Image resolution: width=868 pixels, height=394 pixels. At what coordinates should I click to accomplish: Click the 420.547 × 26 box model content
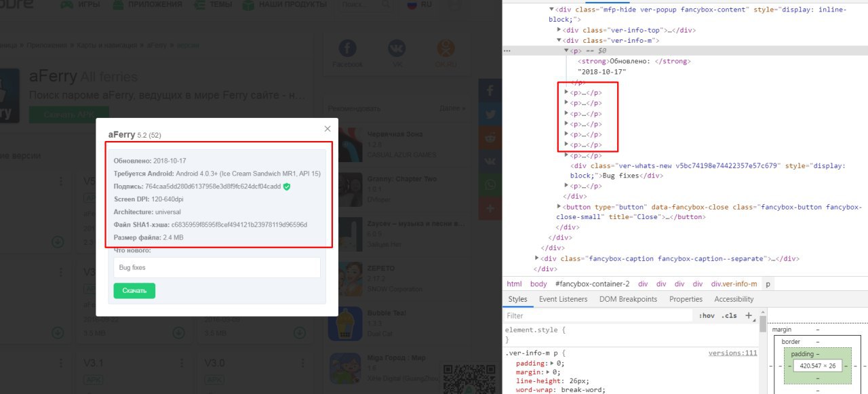(816, 366)
